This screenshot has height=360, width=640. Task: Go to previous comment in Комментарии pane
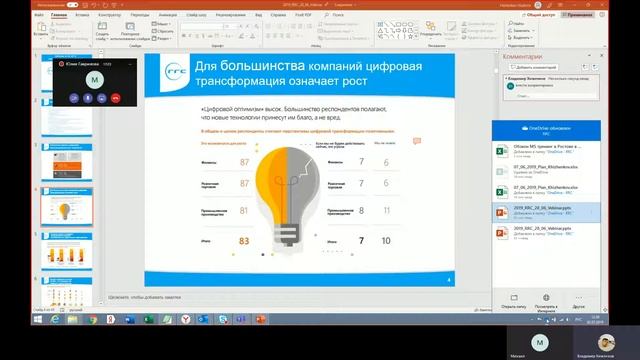click(585, 67)
